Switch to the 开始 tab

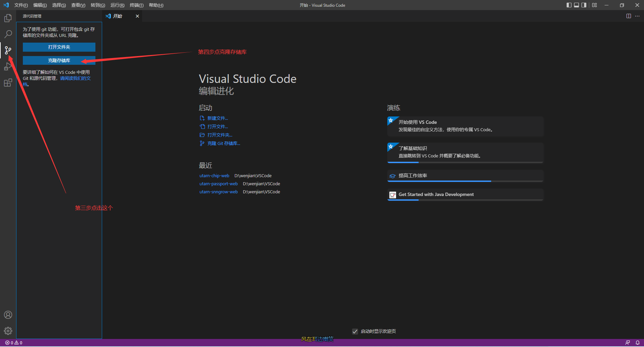tap(117, 16)
